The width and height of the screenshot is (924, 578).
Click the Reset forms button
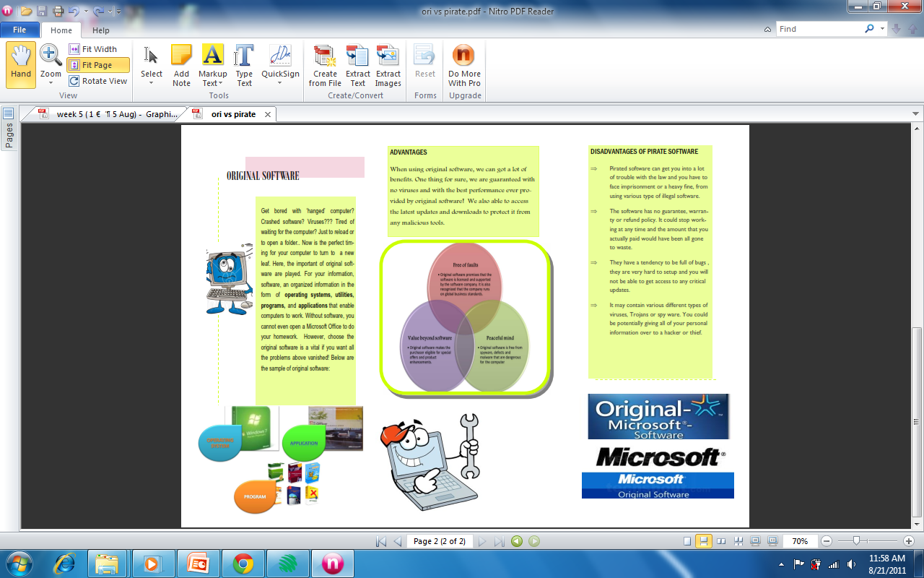pyautogui.click(x=425, y=61)
